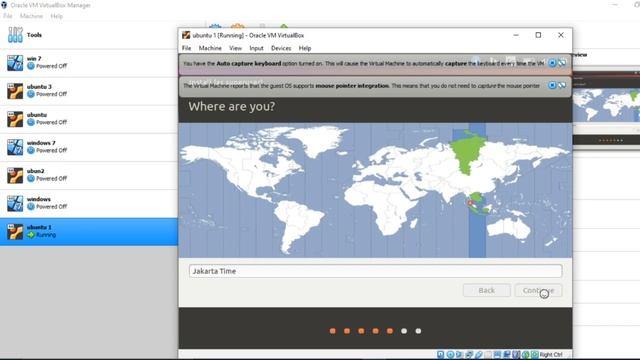The height and width of the screenshot is (360, 640).
Task: Click the 'Powered Off' status under win 7
Action: pyautogui.click(x=51, y=66)
